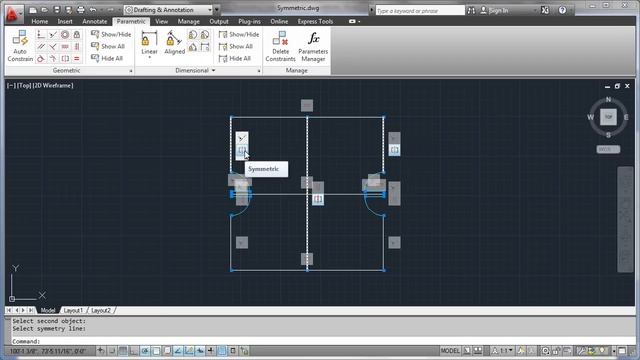Image resolution: width=640 pixels, height=360 pixels.
Task: Toggle Object Snap in status bar
Action: pos(156,351)
